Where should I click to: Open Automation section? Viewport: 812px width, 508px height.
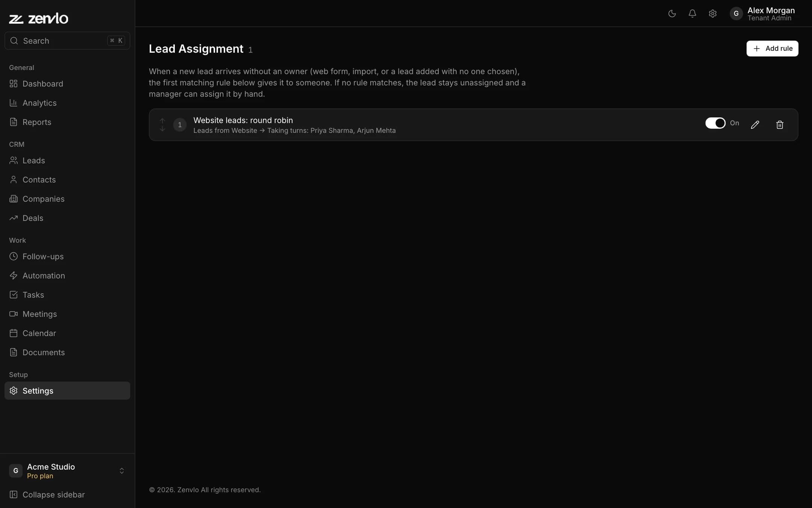pos(67,275)
